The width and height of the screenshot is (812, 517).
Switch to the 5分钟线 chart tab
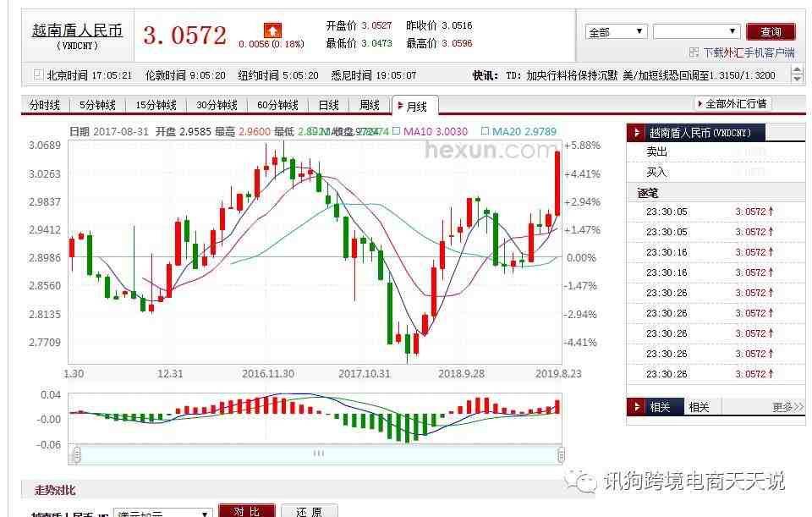pos(97,105)
